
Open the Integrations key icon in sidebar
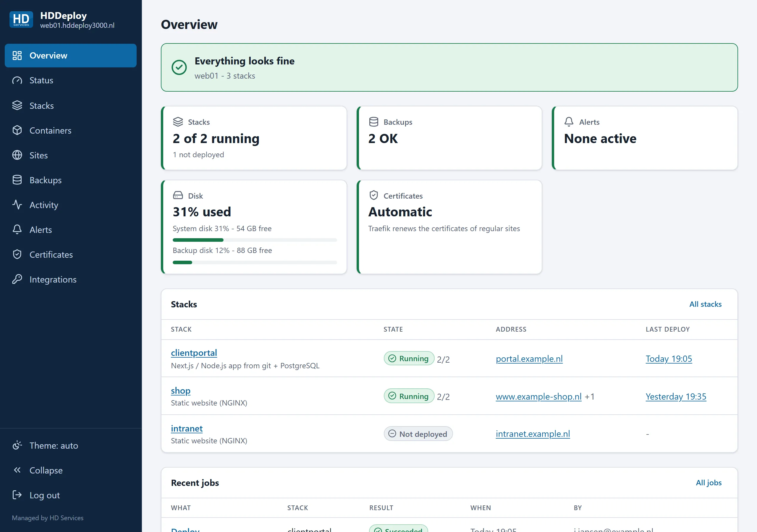tap(17, 280)
